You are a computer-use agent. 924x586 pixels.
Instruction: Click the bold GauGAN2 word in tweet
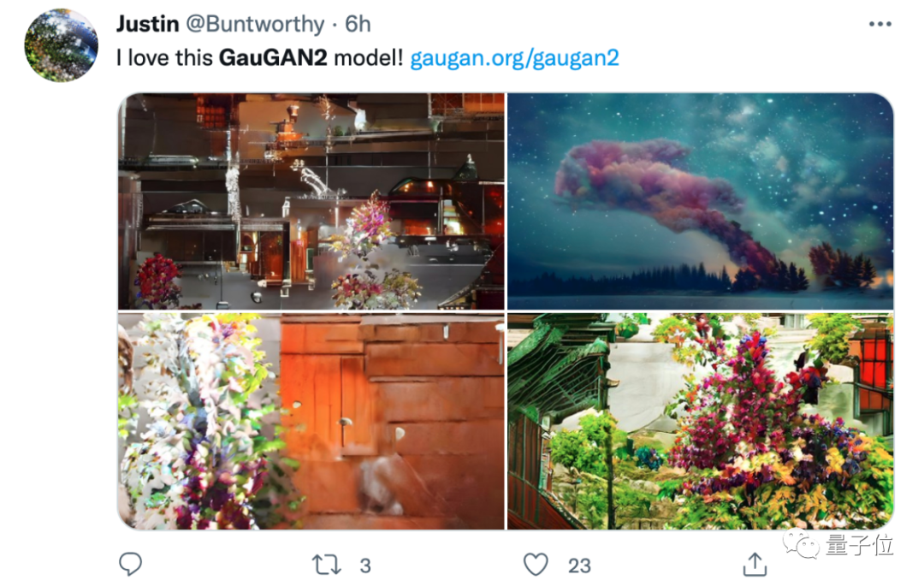point(273,57)
